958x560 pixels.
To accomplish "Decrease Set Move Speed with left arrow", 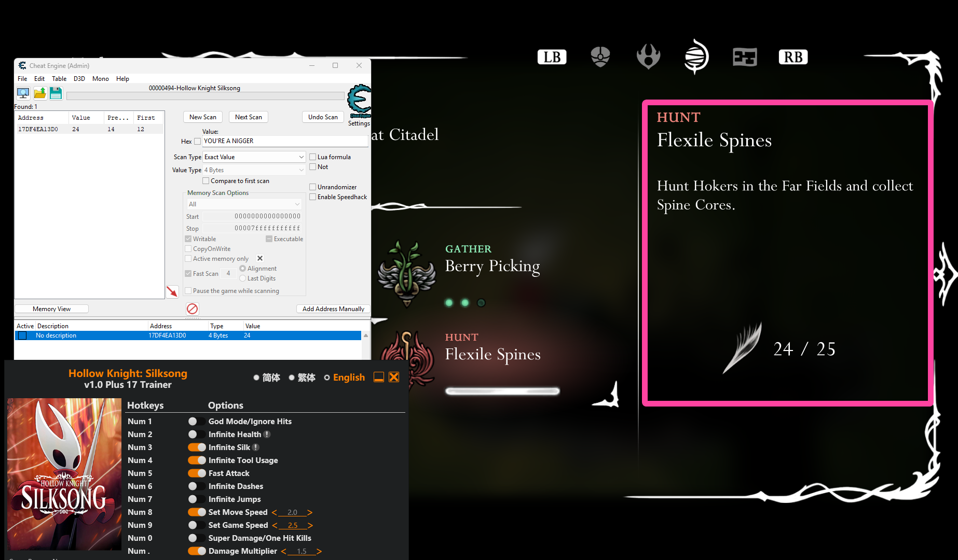I will [x=275, y=513].
